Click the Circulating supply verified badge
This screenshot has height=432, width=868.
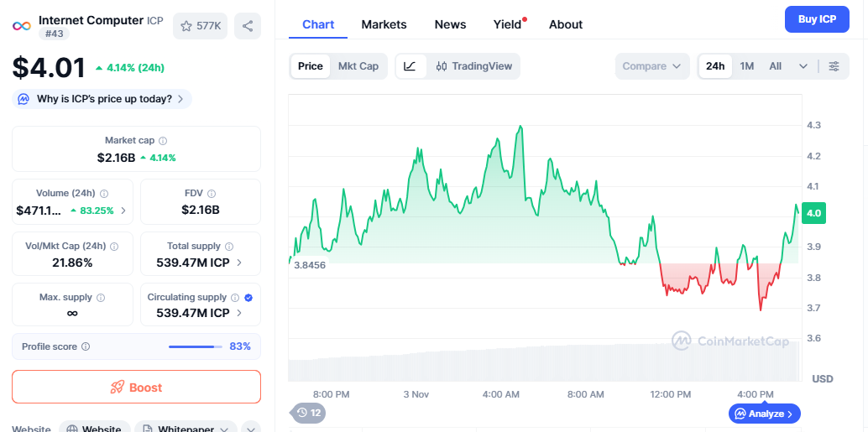point(248,298)
